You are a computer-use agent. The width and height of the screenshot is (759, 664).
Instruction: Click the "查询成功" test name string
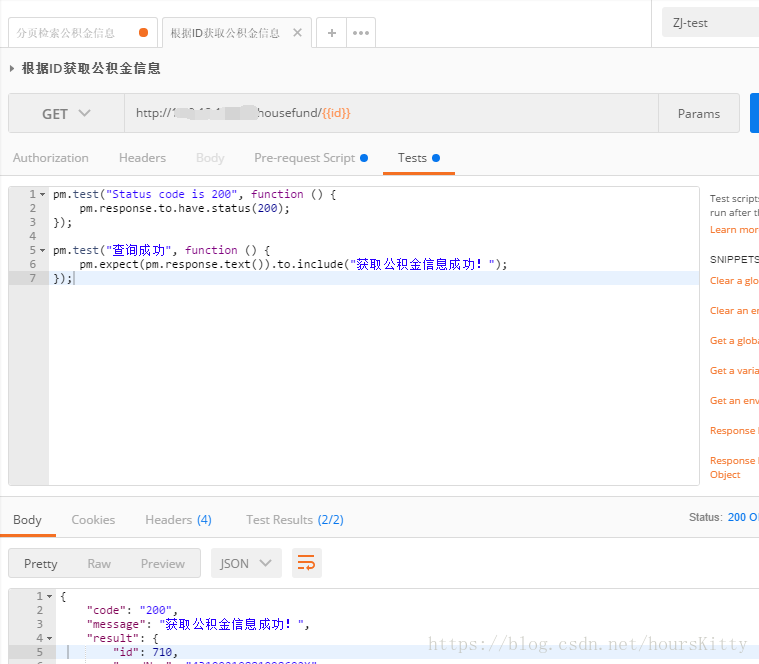coord(138,251)
